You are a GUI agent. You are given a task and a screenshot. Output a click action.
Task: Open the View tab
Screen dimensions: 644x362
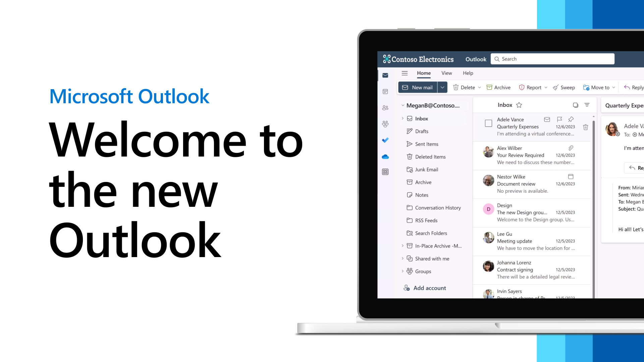click(x=447, y=73)
